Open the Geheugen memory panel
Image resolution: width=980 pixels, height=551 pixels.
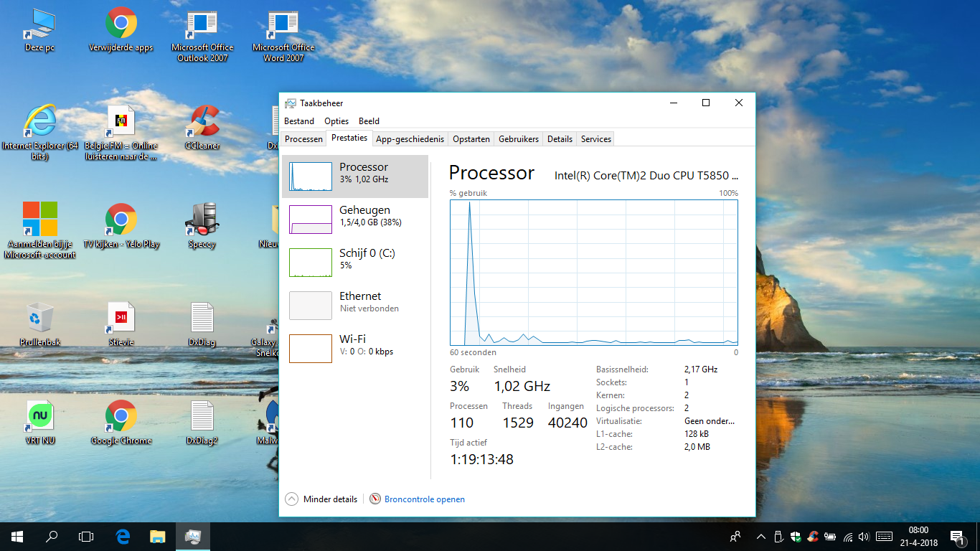coord(355,216)
